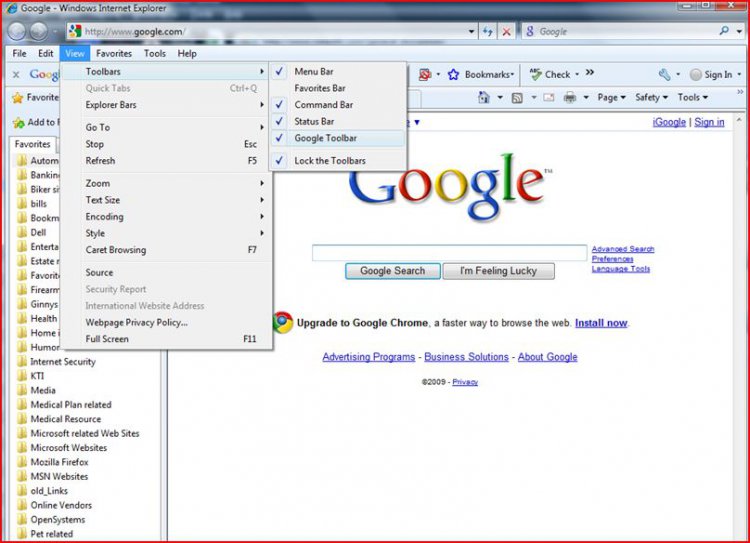
Task: Click the Home icon in command bar
Action: [x=484, y=98]
